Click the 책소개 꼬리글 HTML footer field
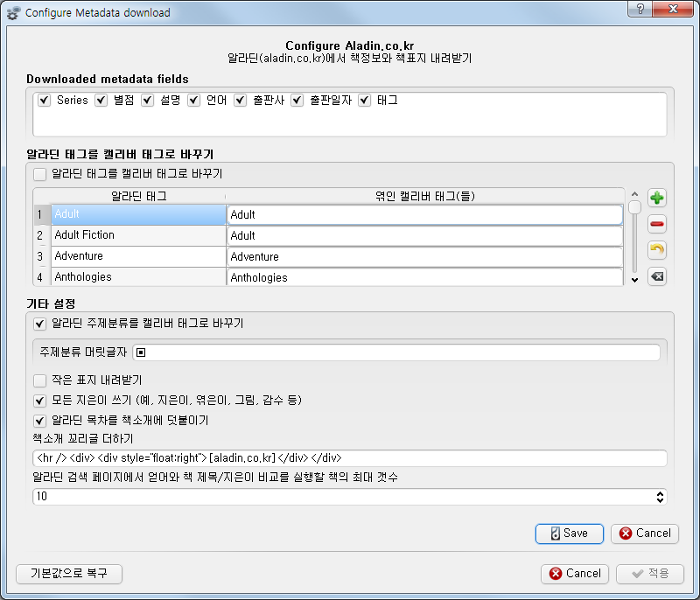 click(x=350, y=458)
